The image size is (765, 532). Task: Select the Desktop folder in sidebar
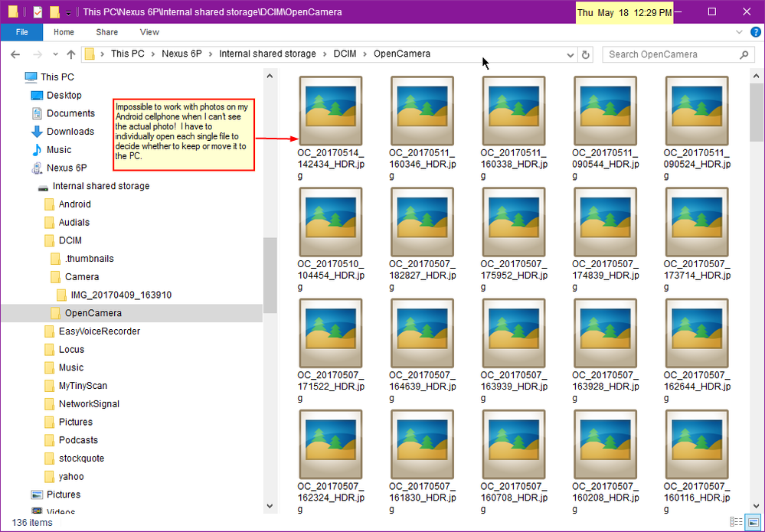[64, 95]
